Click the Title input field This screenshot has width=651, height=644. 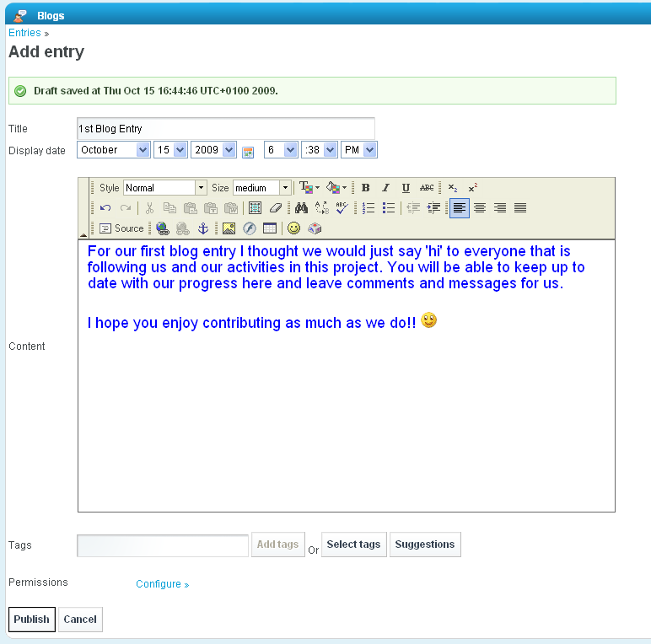click(226, 129)
